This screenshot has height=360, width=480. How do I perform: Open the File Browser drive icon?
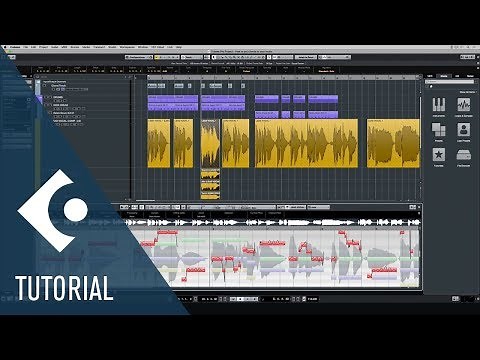click(463, 155)
